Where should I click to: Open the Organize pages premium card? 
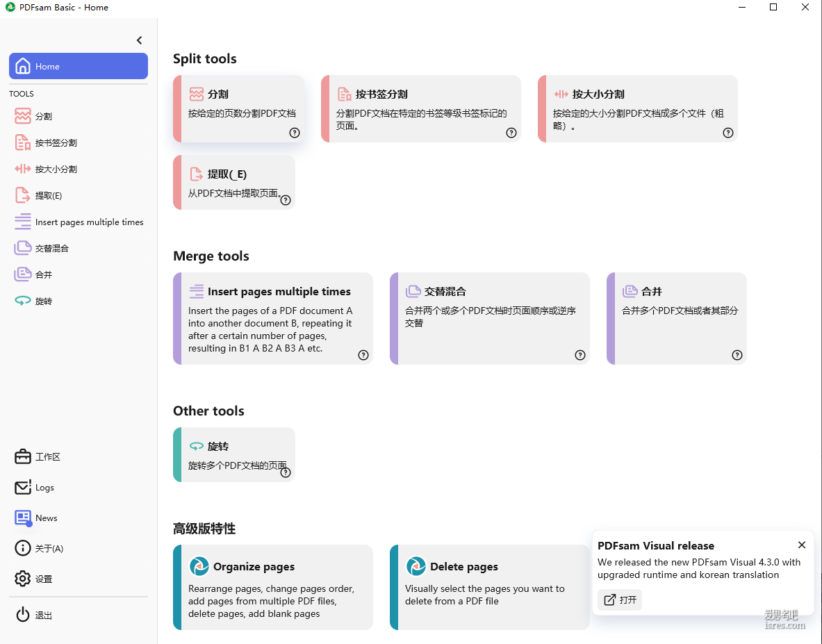(272, 587)
